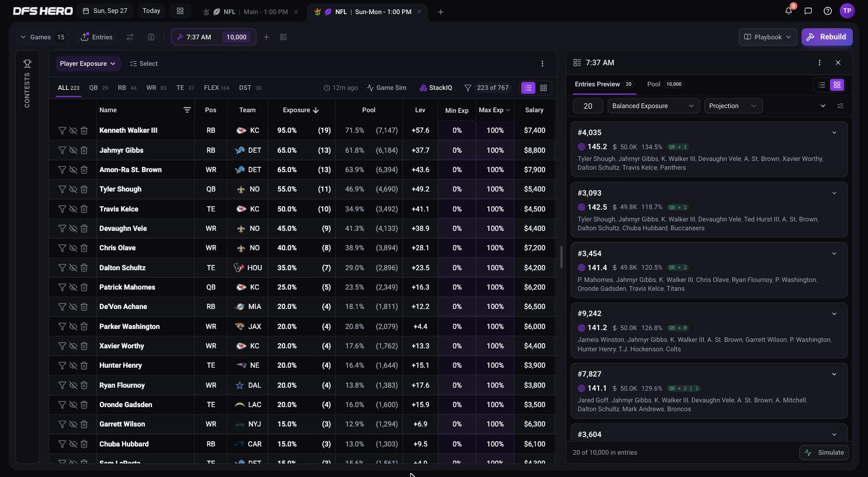Click the circular icon before the 7:37 AM build
This screenshot has height=477, width=868.
[151, 37]
